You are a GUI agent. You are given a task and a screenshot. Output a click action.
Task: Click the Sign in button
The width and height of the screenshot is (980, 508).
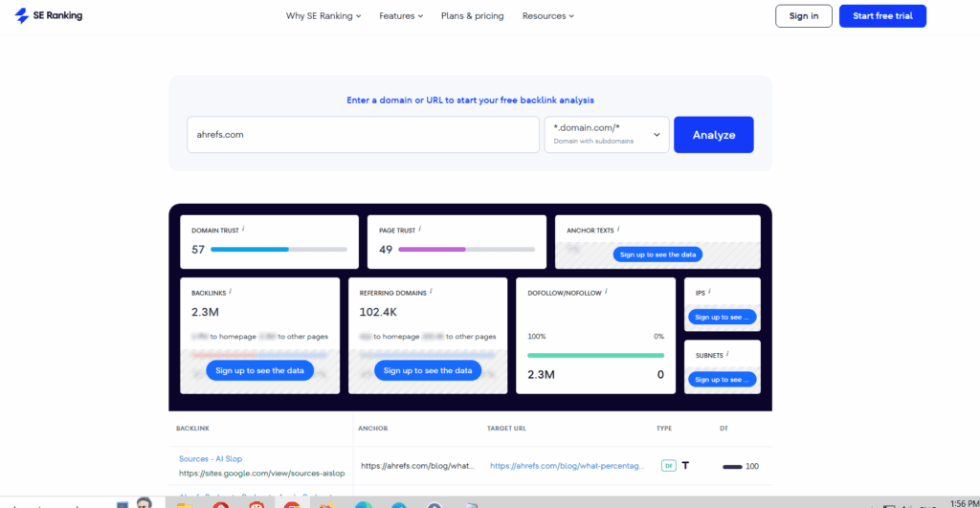coord(803,16)
